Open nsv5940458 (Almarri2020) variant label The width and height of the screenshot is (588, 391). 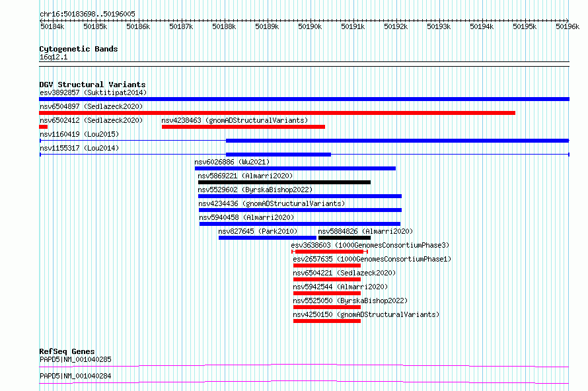(246, 217)
